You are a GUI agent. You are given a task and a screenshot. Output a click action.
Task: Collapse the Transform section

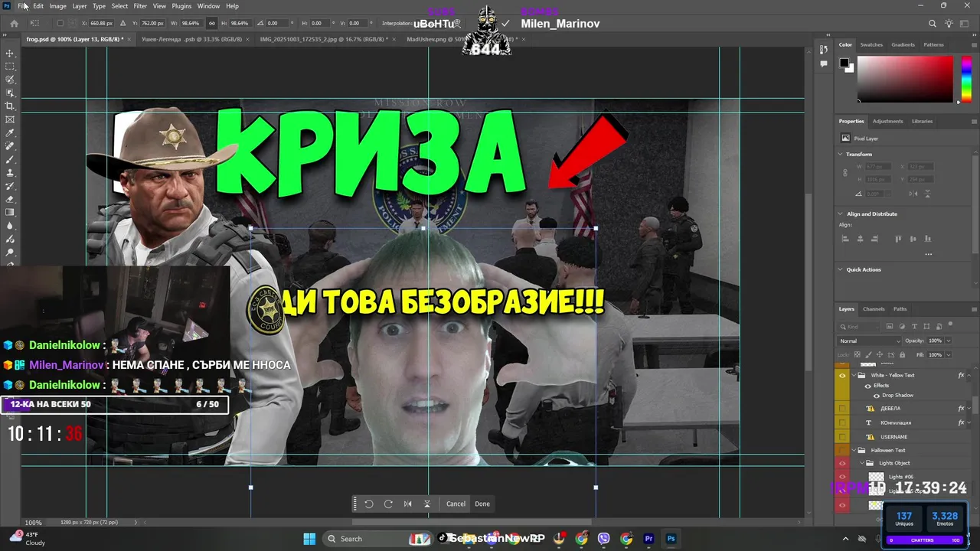point(841,154)
